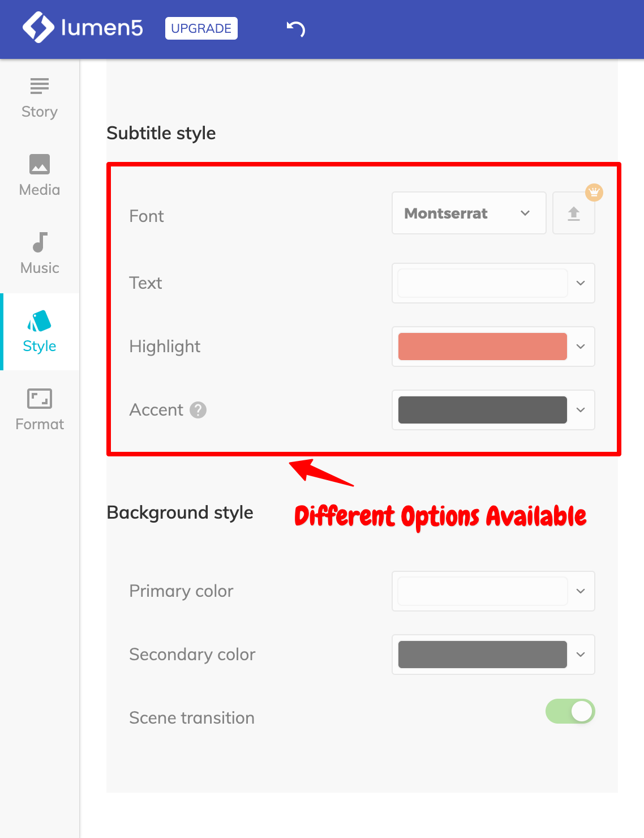Click the upload custom font icon
This screenshot has width=644, height=838.
coord(573,213)
